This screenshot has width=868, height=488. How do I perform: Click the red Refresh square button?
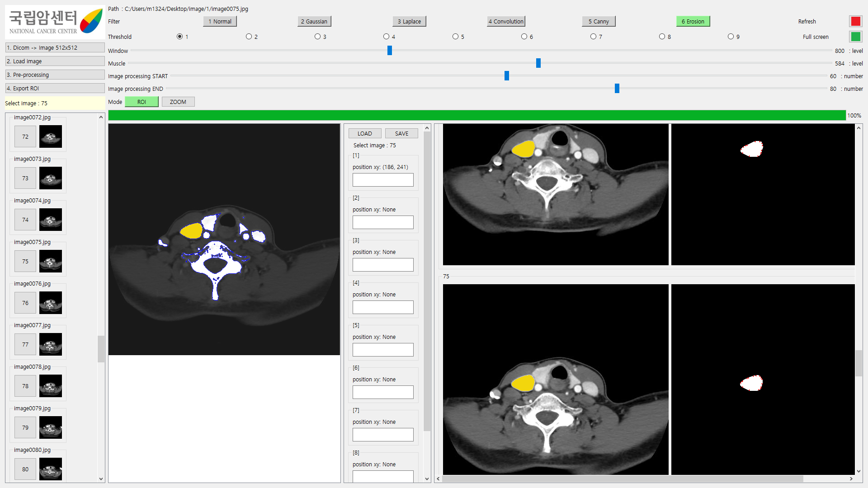click(855, 21)
